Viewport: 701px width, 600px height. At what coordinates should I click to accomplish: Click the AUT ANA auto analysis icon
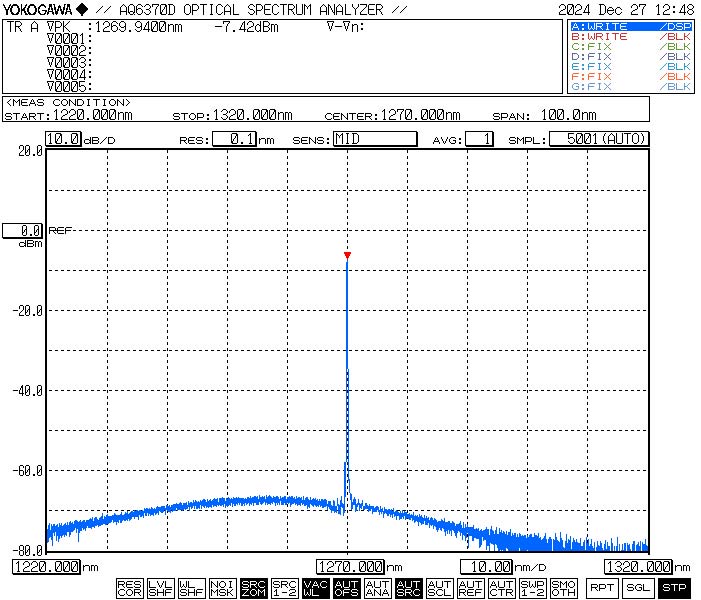[377, 588]
